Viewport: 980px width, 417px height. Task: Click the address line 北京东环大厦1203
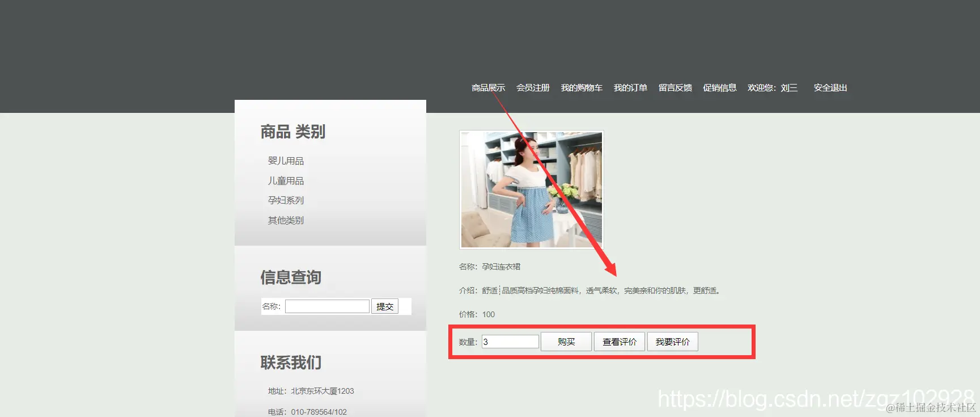click(x=323, y=391)
